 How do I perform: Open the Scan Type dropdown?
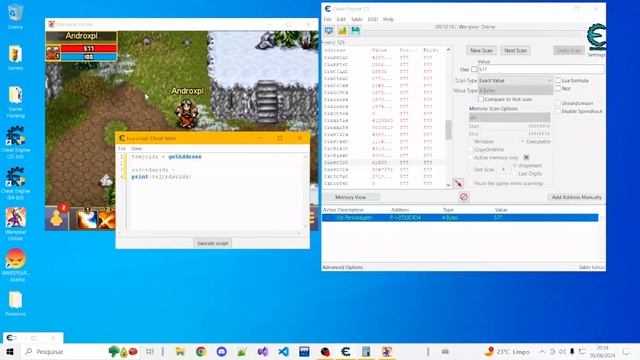(515, 80)
